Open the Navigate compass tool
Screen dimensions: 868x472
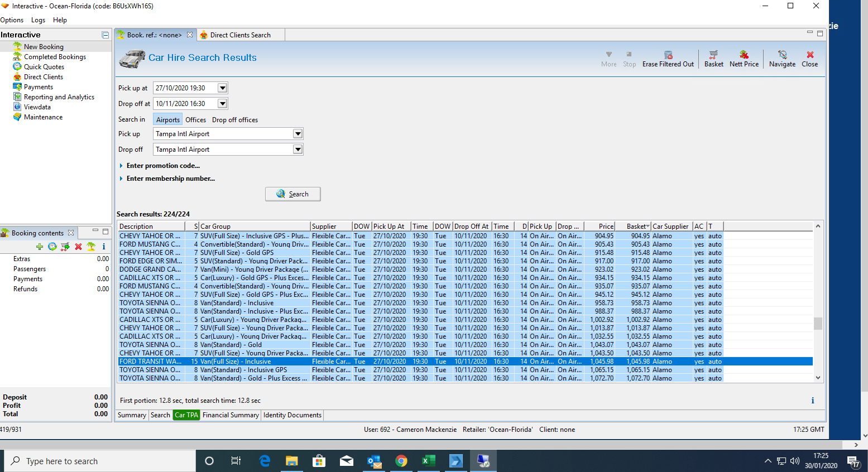782,55
